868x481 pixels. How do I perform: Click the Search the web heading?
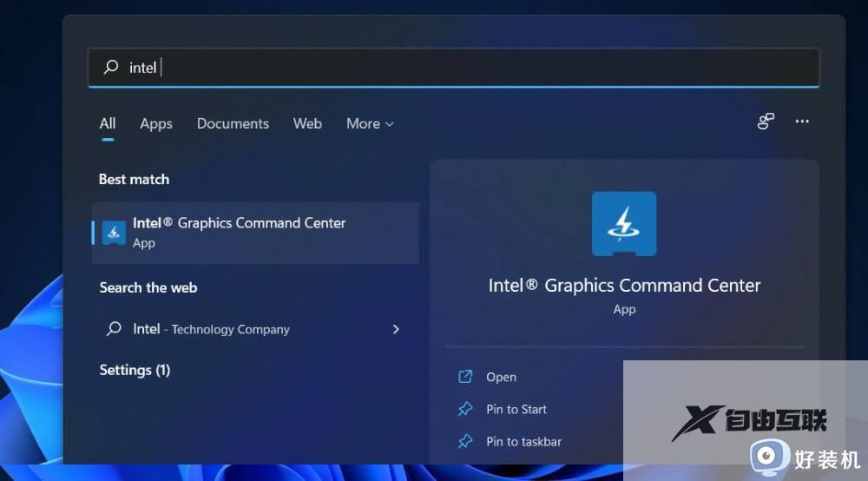148,288
